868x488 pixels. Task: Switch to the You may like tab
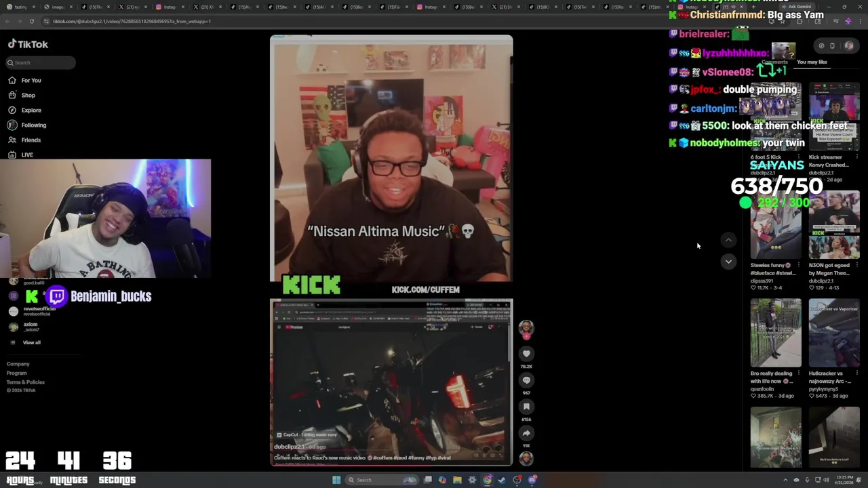pos(812,62)
